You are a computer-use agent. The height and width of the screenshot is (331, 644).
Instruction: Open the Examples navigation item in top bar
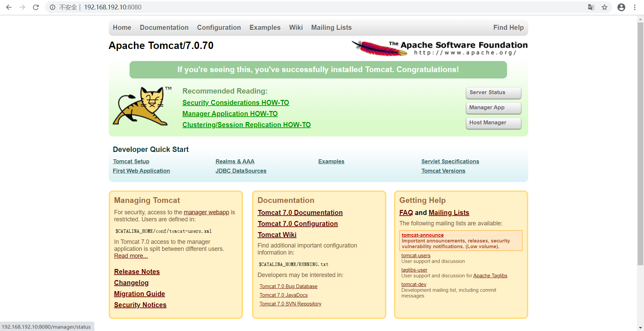[x=265, y=27]
